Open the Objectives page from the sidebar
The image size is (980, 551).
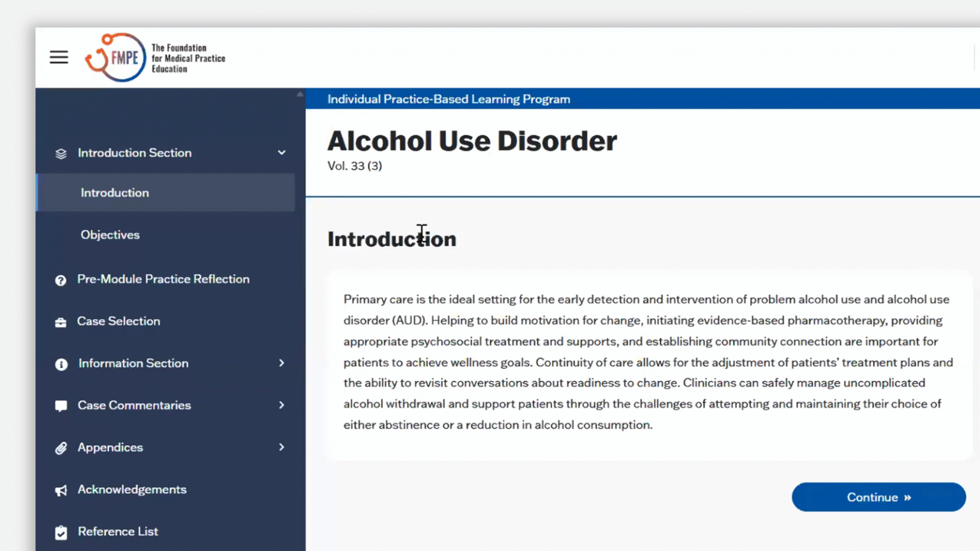click(110, 235)
